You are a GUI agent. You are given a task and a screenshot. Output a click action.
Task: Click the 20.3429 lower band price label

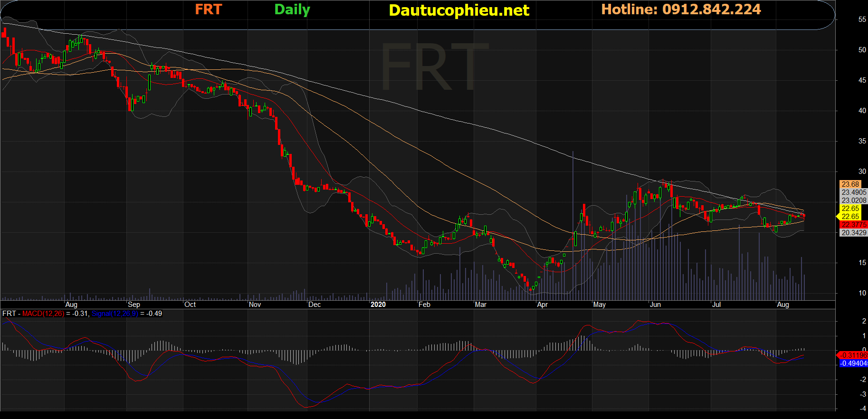tap(854, 233)
